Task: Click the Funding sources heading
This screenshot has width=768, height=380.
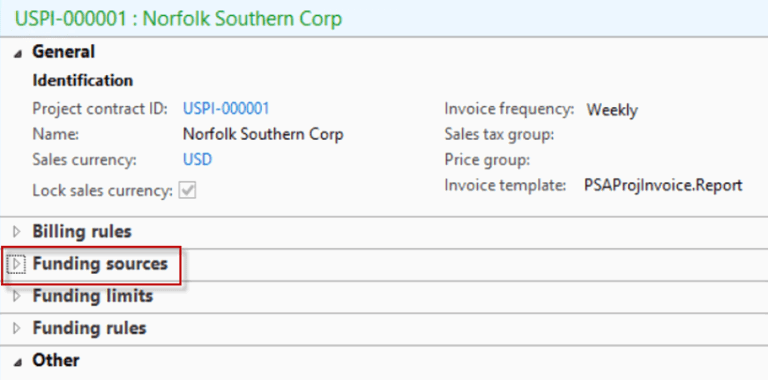Action: pos(100,264)
